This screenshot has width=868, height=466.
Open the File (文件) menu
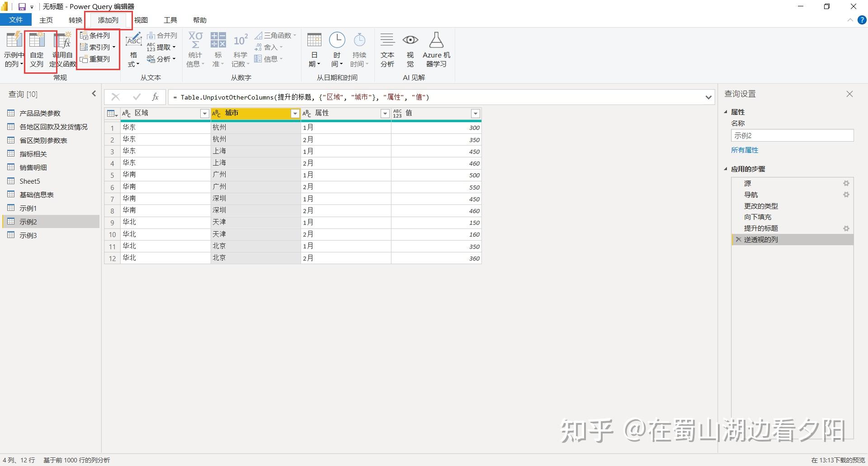[16, 20]
